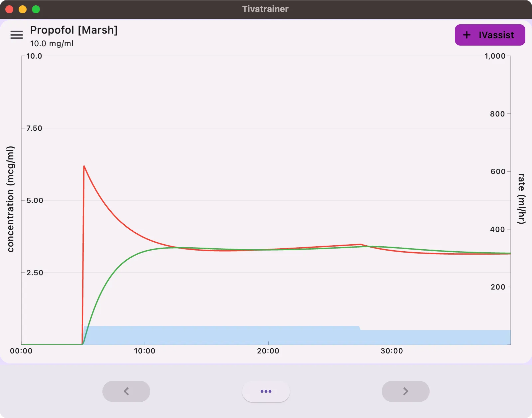Select the 10.0 mg/ml concentration label
The width and height of the screenshot is (532, 418).
coord(52,44)
